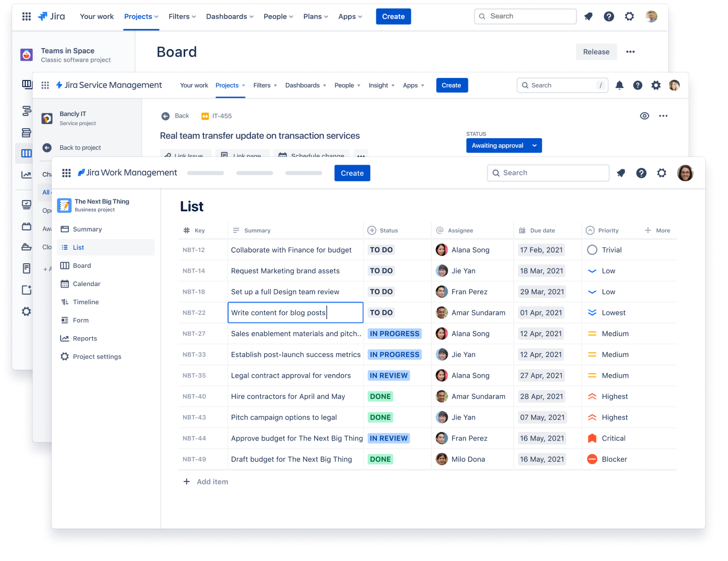Open the more actions ellipsis on IT-455
Image resolution: width=728 pixels, height=561 pixels.
(x=663, y=115)
